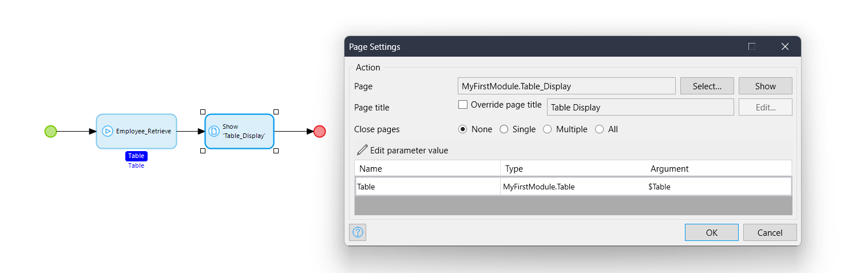
Task: Close the Page Settings dialog
Action: point(784,47)
